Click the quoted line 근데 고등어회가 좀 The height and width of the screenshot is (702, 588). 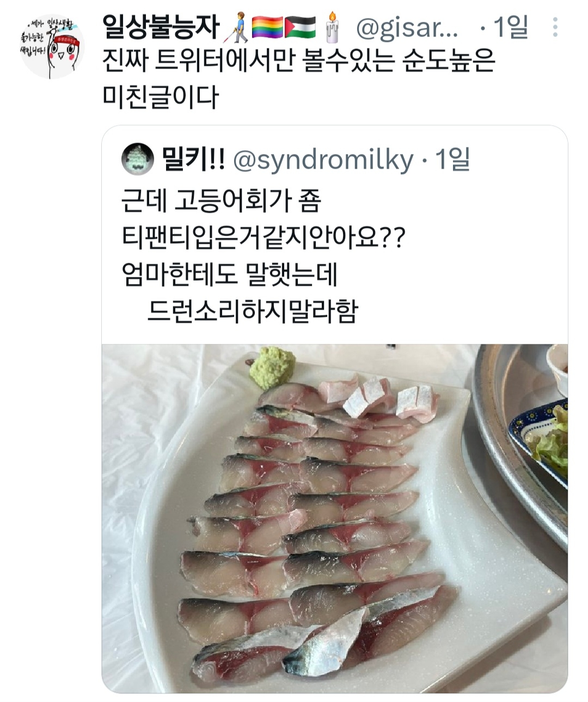222,200
